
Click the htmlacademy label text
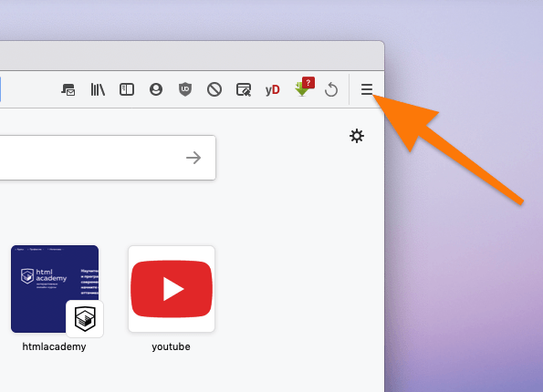coord(54,346)
